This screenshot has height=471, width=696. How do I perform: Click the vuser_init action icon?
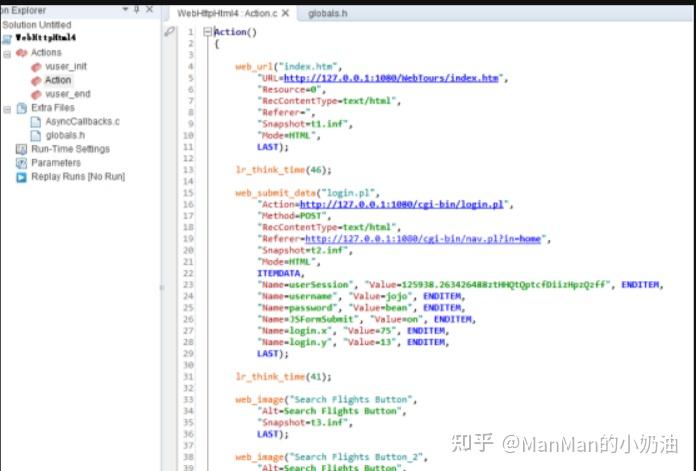coord(36,67)
